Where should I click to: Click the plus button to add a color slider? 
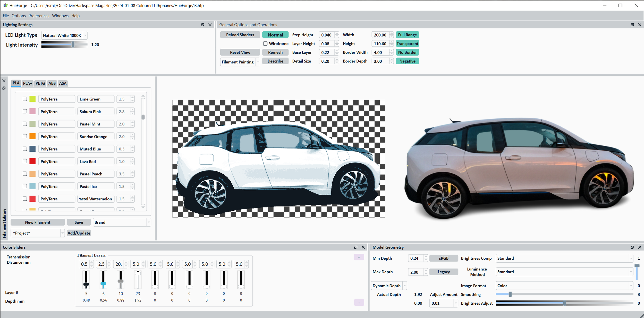coord(359,257)
